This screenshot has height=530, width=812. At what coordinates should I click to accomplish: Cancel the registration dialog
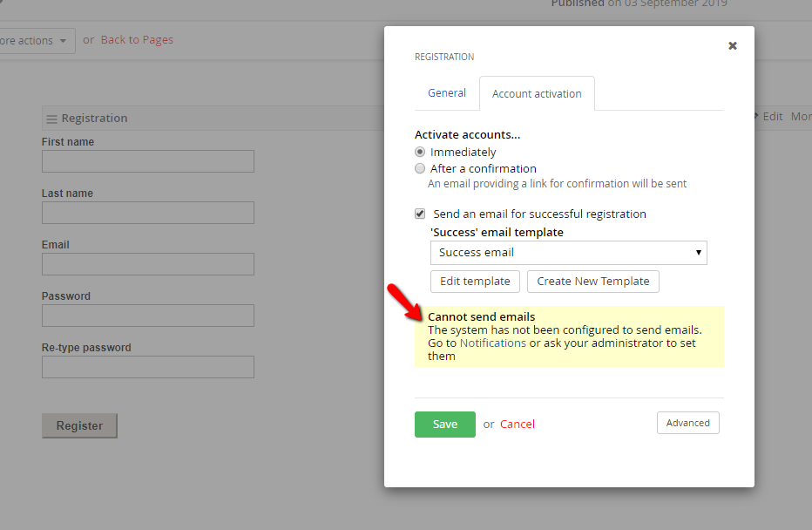pyautogui.click(x=518, y=425)
